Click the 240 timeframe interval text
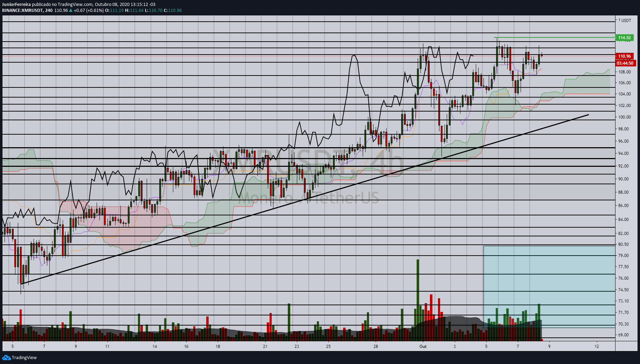Image resolution: width=640 pixels, height=364 pixels. click(49, 10)
